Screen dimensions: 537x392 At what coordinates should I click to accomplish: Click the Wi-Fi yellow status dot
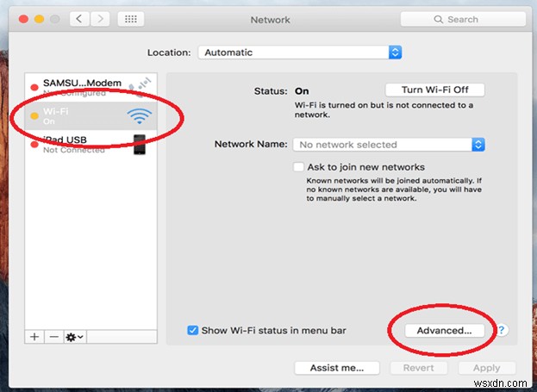34,115
